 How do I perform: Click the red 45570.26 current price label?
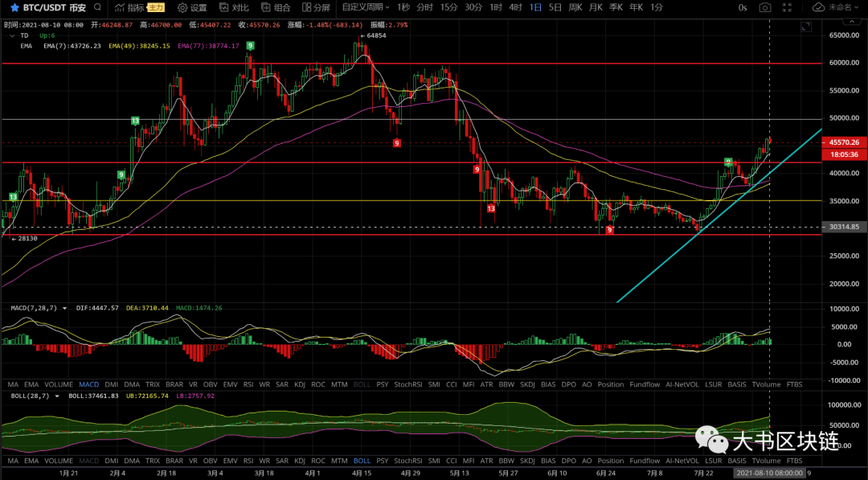[x=844, y=142]
